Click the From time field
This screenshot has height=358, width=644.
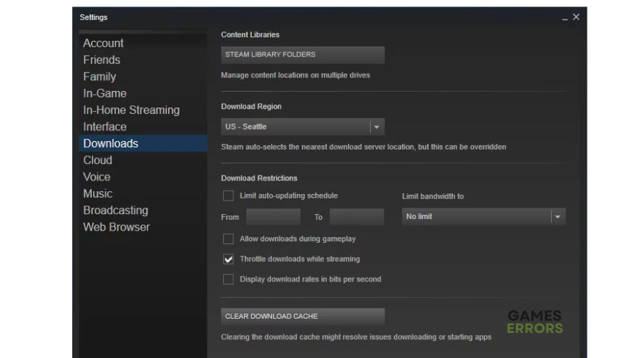(273, 217)
